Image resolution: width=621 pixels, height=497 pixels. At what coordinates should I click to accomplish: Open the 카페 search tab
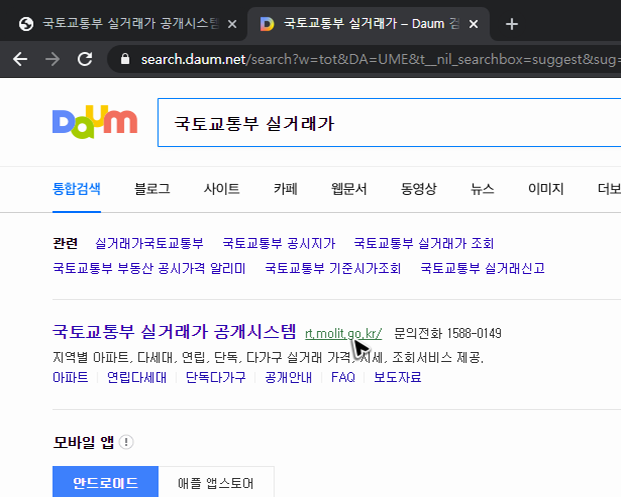[286, 189]
